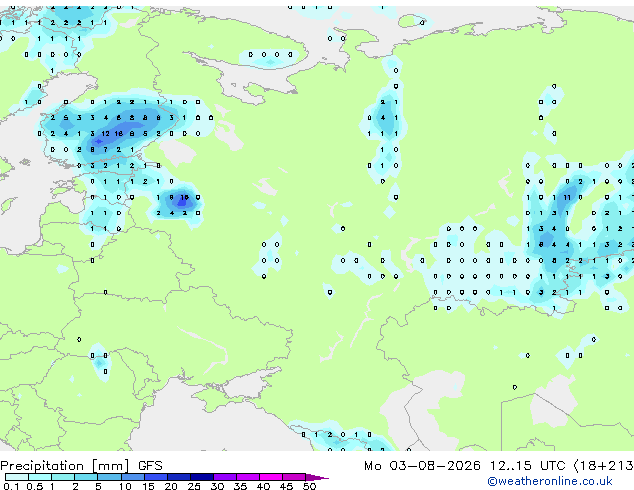Click the 0.5–1 mm legend color box

point(40,477)
